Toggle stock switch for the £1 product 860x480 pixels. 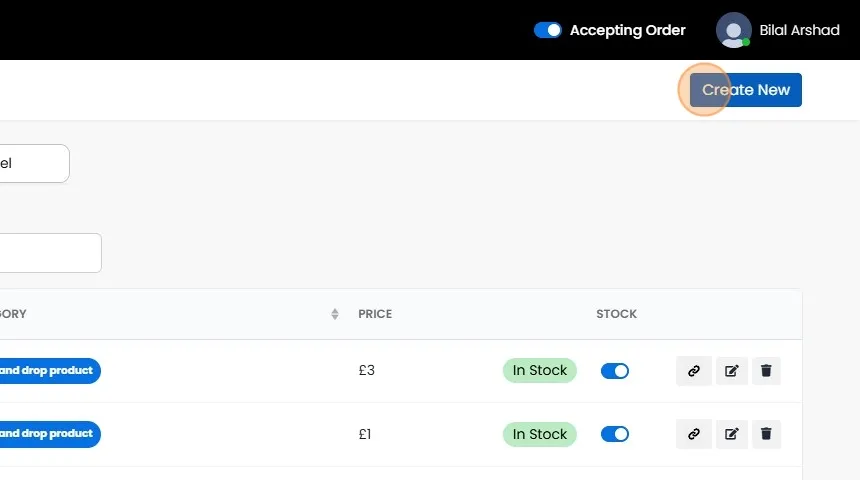click(615, 434)
